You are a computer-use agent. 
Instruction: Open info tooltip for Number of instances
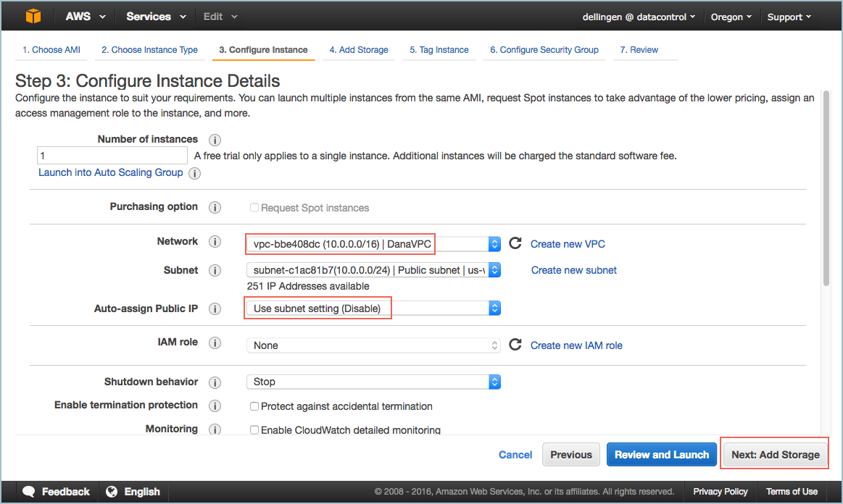214,140
